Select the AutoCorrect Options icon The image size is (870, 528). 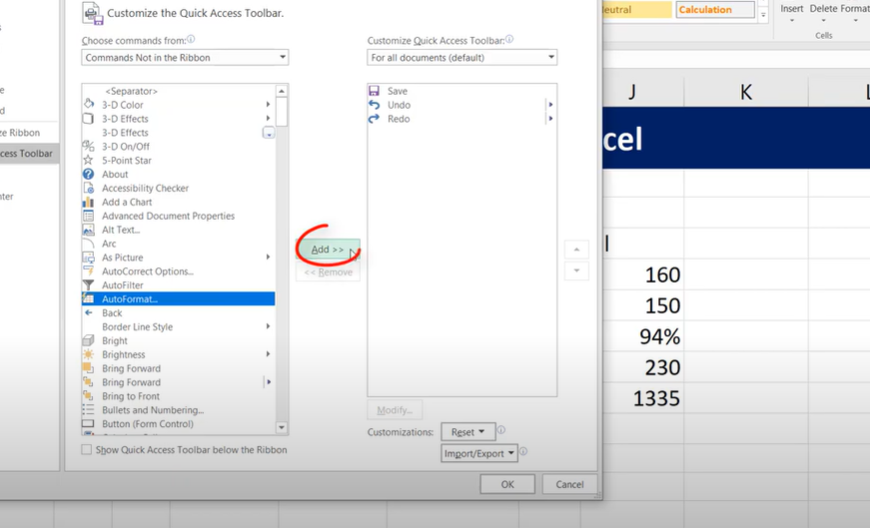point(88,271)
